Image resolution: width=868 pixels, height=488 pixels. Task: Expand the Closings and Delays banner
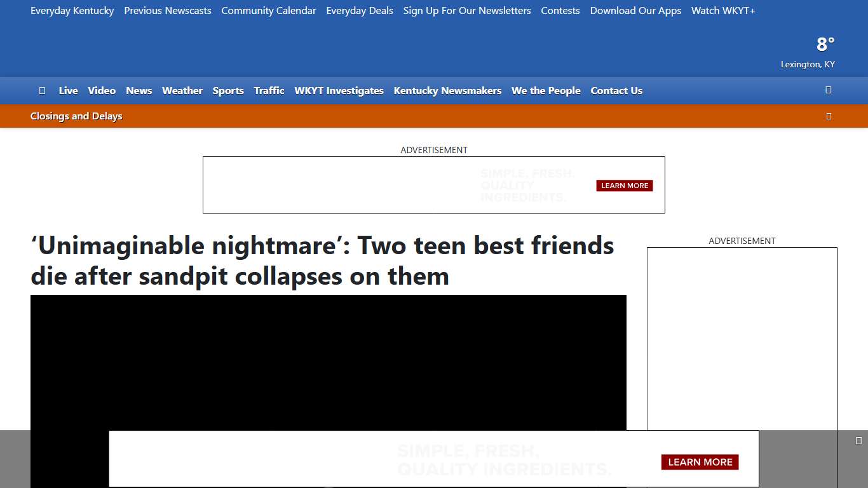click(x=76, y=116)
